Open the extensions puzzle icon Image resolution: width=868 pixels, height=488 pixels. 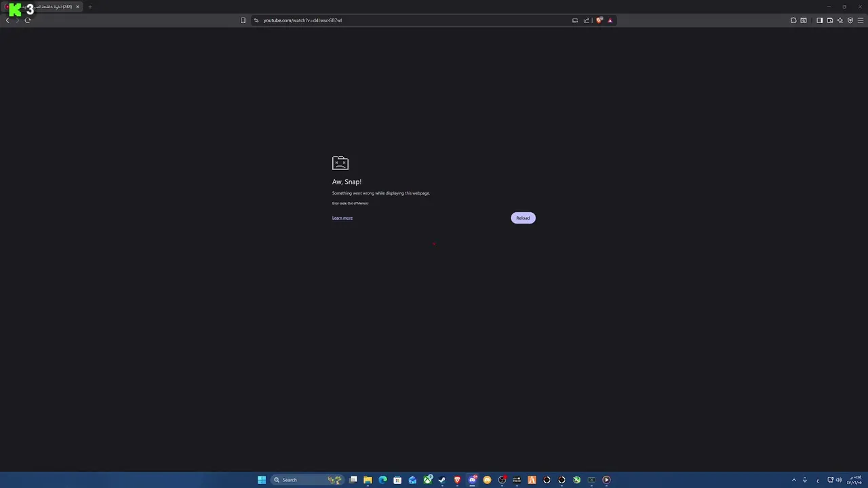click(793, 20)
